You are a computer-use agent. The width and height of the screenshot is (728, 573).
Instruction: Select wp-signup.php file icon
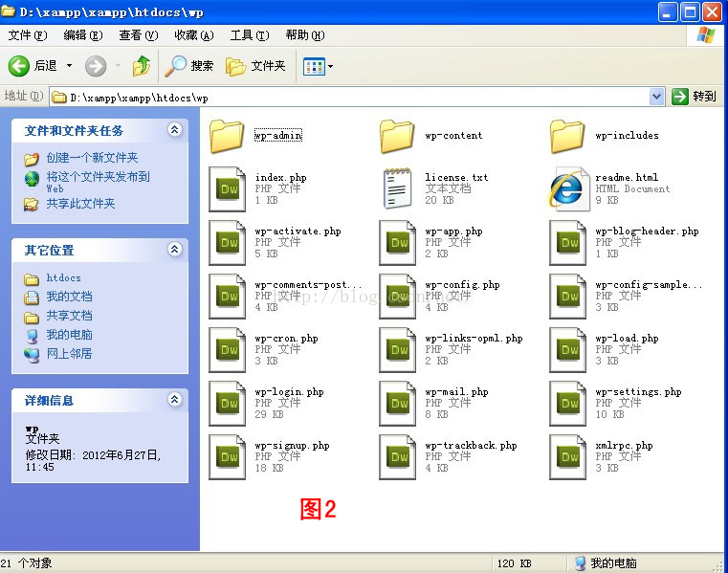227,457
